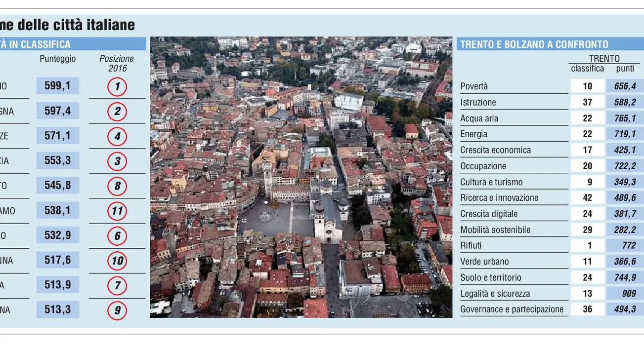Click the 'Posizione 2016' column header
644x344 pixels.
pos(117,63)
